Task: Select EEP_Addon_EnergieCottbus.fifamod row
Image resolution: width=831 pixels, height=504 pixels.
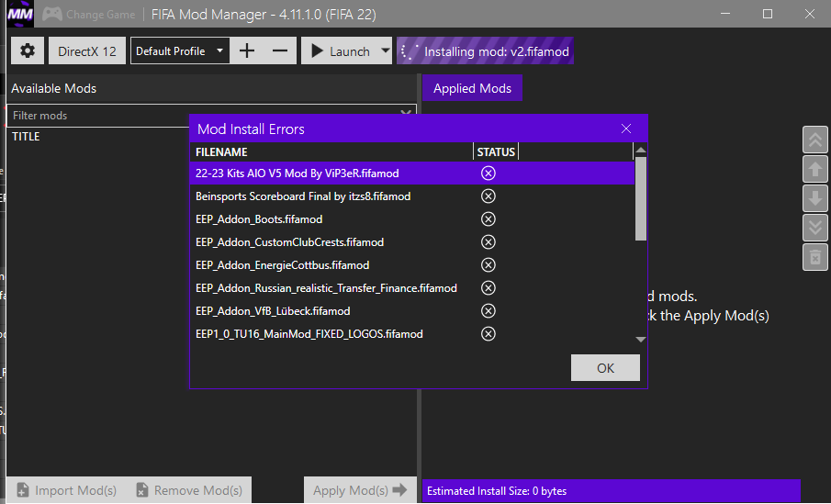Action: (x=412, y=265)
